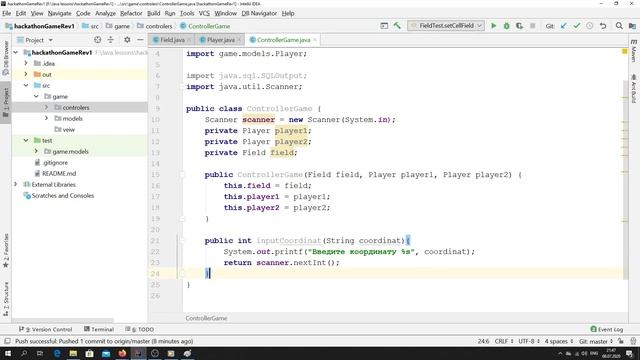Open the VCS menu
The image size is (640, 360).
pos(204,13)
